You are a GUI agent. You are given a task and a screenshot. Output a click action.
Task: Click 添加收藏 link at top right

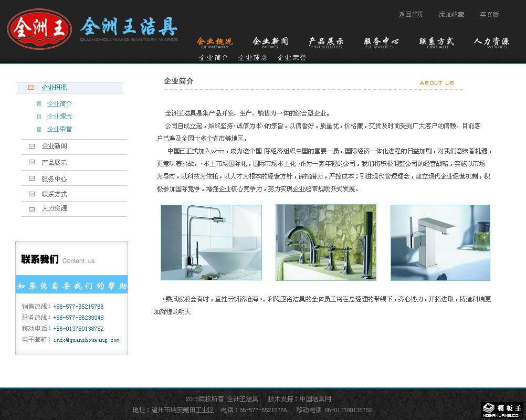pyautogui.click(x=451, y=14)
